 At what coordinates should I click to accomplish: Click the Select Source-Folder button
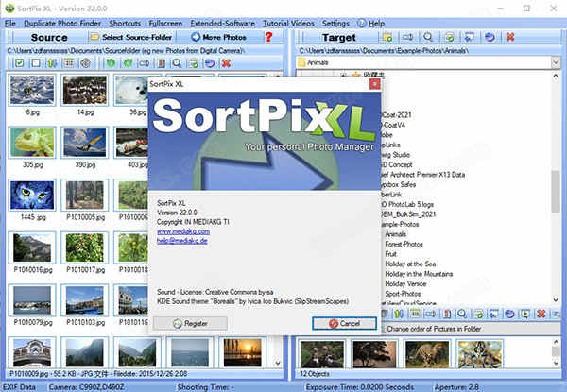[131, 37]
